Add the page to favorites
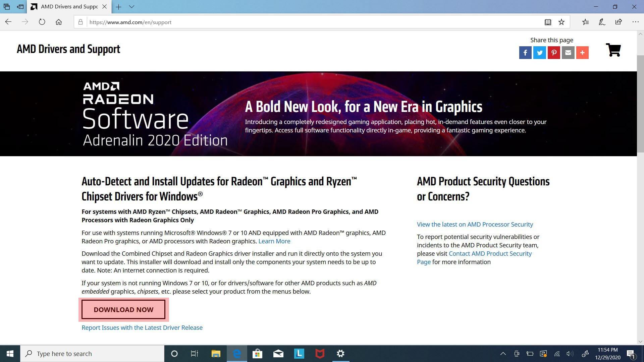Viewport: 644px width, 362px height. [x=561, y=22]
